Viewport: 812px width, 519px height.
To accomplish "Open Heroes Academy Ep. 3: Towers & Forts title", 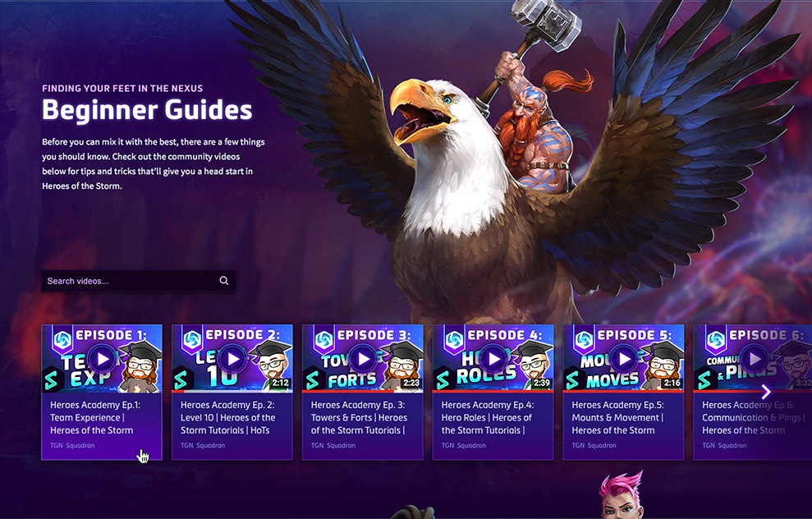I will (x=359, y=417).
